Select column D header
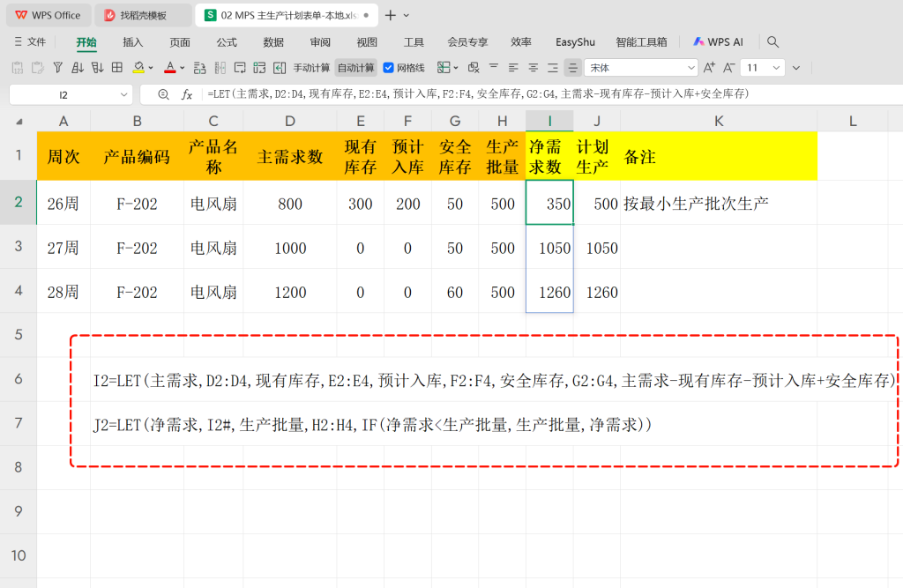The width and height of the screenshot is (903, 588). point(289,121)
